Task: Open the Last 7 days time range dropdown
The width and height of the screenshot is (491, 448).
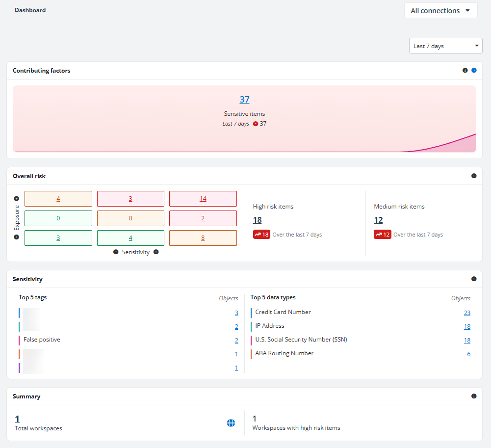Action: point(445,46)
